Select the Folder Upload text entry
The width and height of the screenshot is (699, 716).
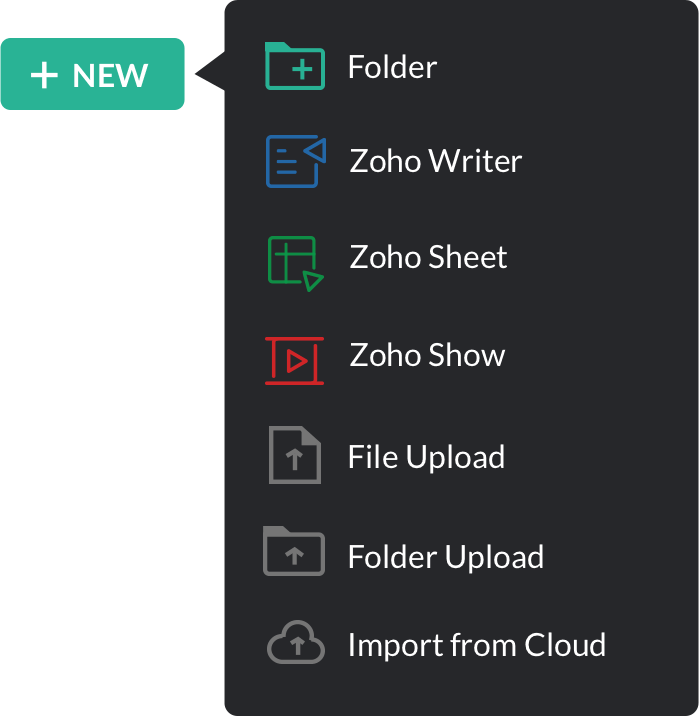click(x=445, y=557)
